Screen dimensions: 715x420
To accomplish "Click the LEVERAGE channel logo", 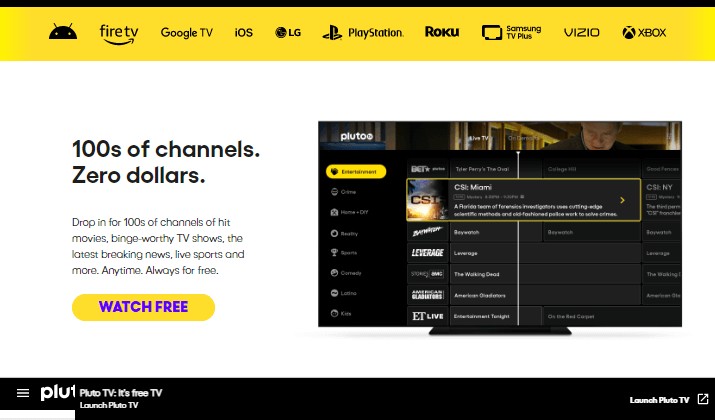I will [428, 253].
